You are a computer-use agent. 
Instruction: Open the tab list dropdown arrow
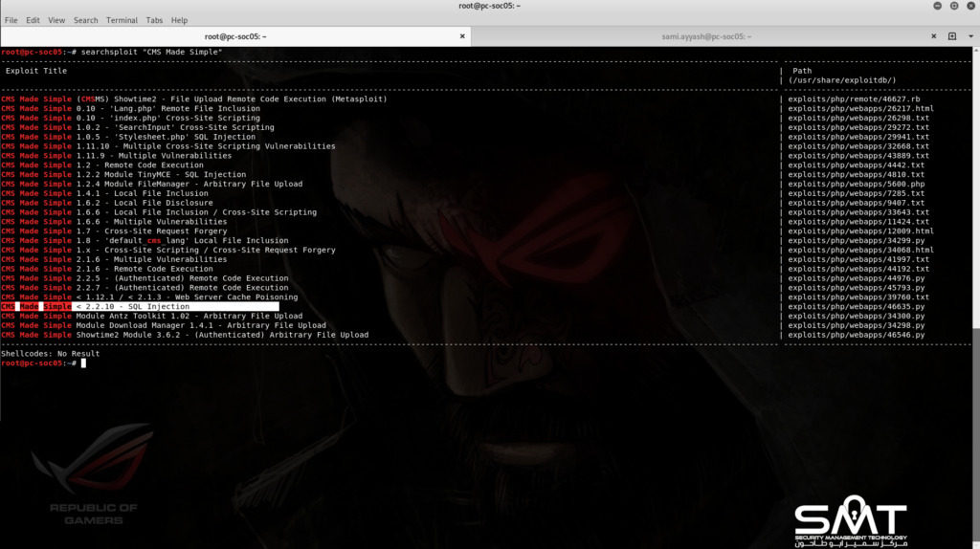(x=970, y=36)
